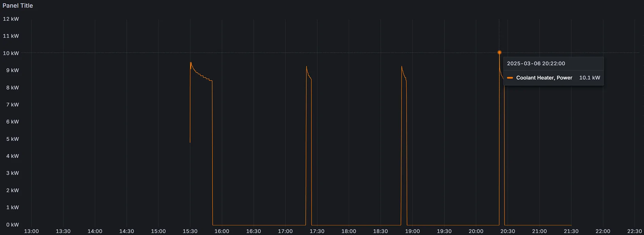
Task: Click the 16:30 x-axis time label
Action: 253,231
